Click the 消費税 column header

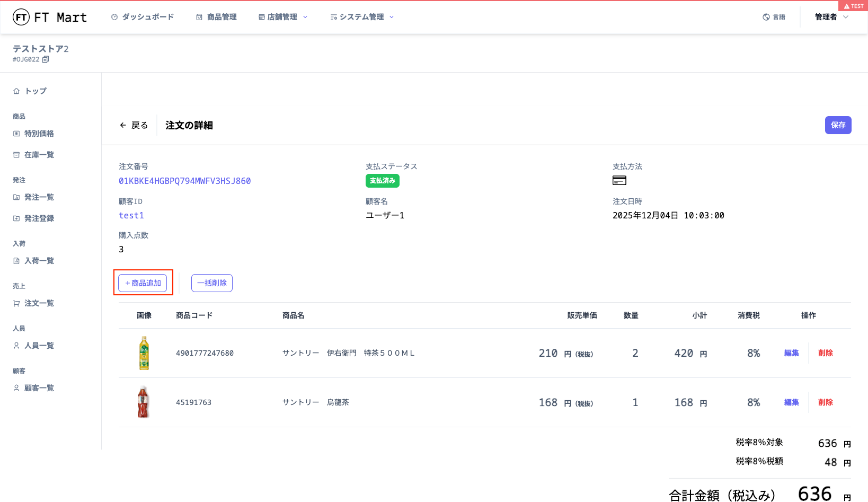748,315
